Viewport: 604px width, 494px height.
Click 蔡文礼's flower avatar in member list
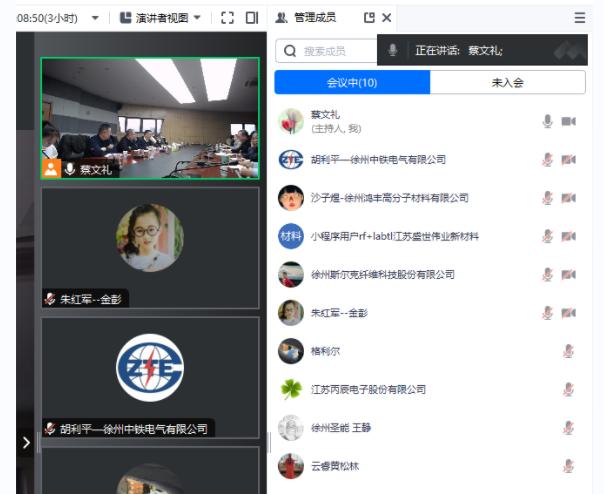tap(291, 121)
